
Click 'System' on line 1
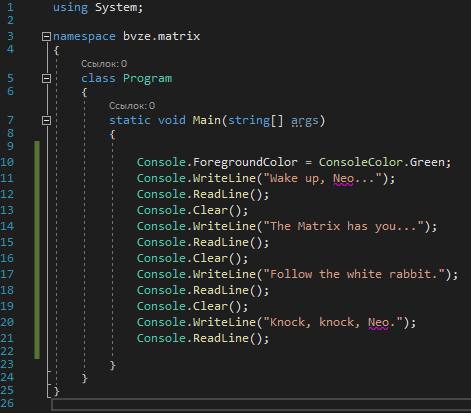point(116,7)
